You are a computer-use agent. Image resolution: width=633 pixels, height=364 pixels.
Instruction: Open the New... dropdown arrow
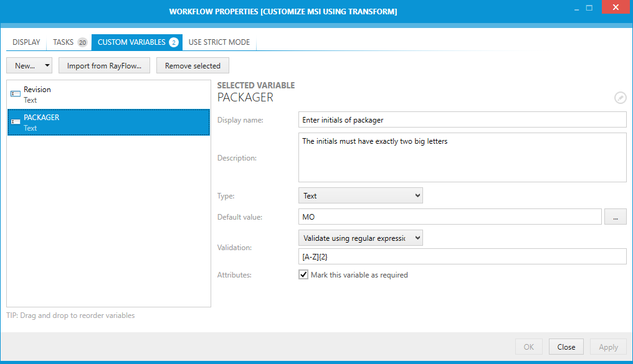(x=47, y=65)
